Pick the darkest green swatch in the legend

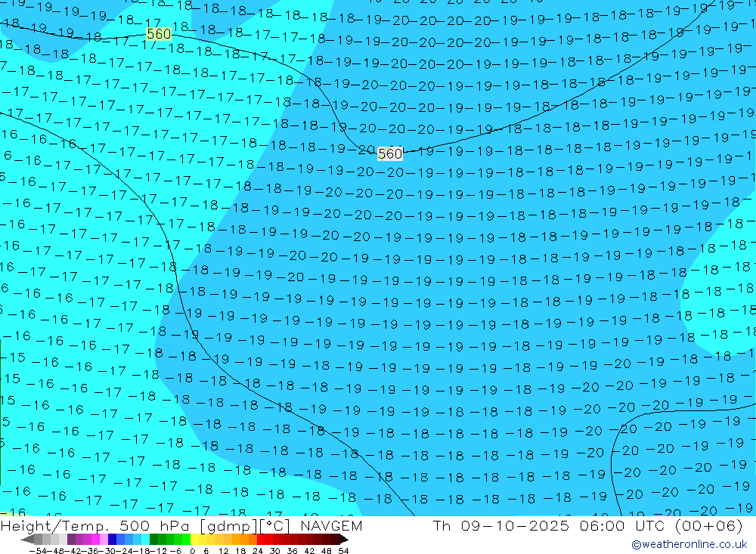tap(153, 540)
